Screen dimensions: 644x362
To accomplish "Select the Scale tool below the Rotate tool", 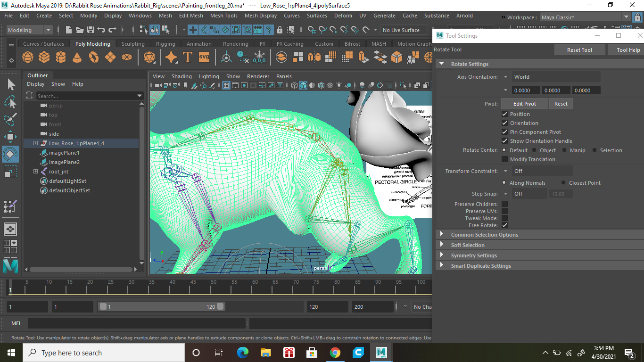I will (10, 172).
